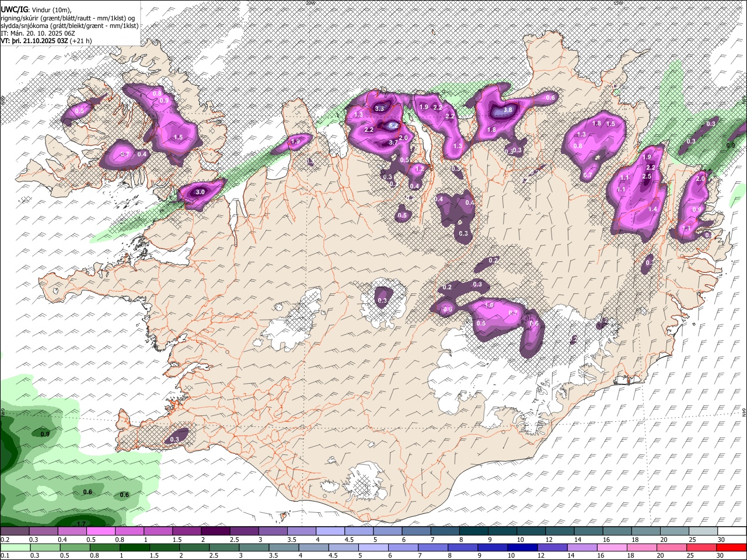The width and height of the screenshot is (747, 560).
Task: Pick the darkest purple swatch in snow scale
Action: 215,531
